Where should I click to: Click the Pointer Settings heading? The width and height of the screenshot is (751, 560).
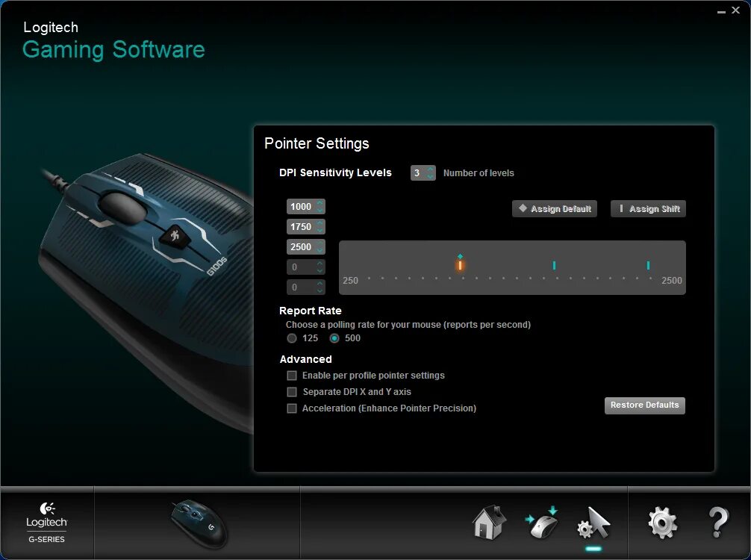click(317, 143)
